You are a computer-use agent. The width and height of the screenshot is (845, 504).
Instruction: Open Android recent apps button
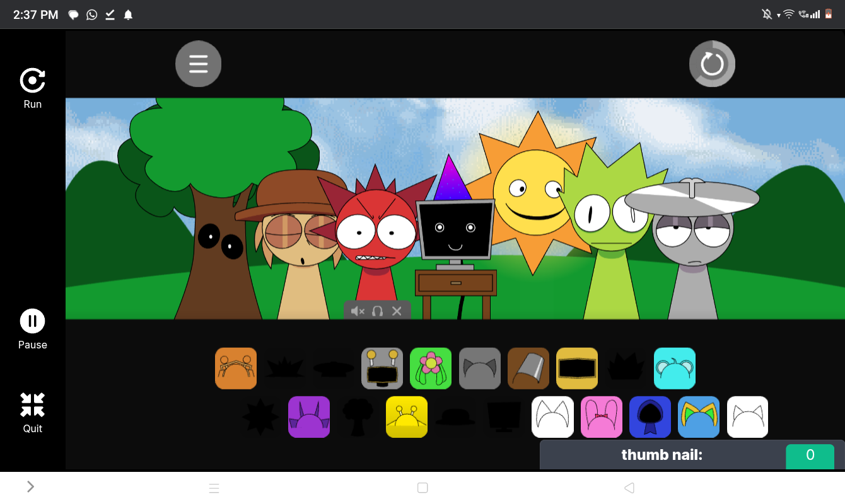point(214,488)
